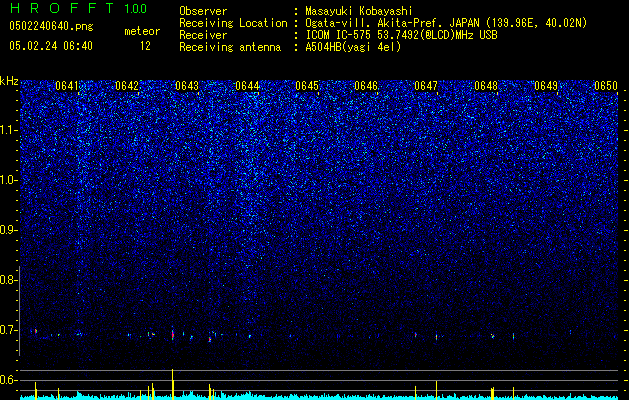Click date stamp 05.02.24 06:40
Image resolution: width=629 pixels, height=400 pixels.
[51, 46]
